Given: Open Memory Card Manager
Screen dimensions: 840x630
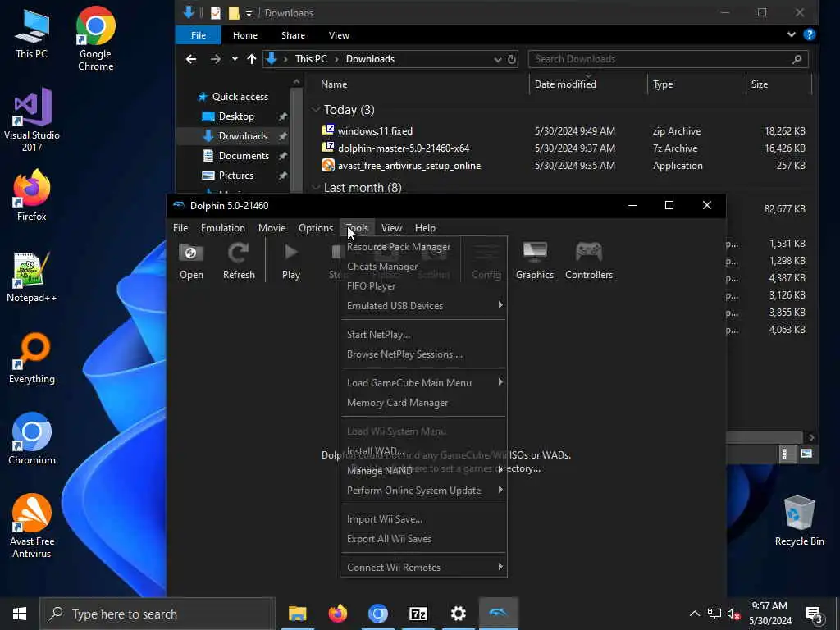Looking at the screenshot, I should click(423, 403).
